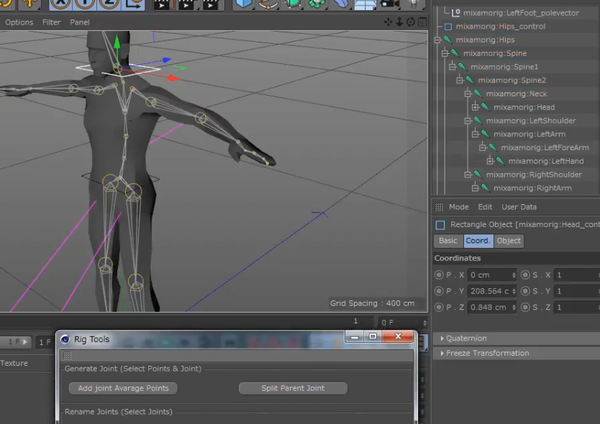The width and height of the screenshot is (600, 424).
Task: Collapse the mixamorig:Spine tree node
Action: pyautogui.click(x=445, y=53)
